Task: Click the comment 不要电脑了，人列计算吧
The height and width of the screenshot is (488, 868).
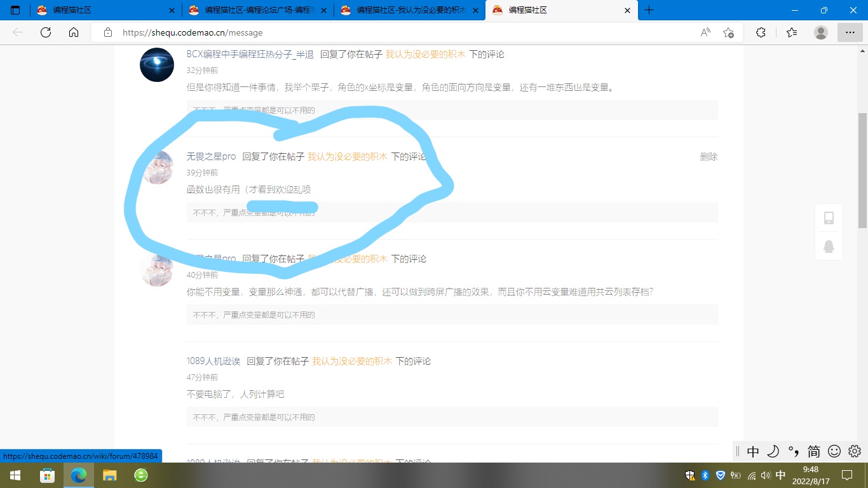Action: click(235, 395)
